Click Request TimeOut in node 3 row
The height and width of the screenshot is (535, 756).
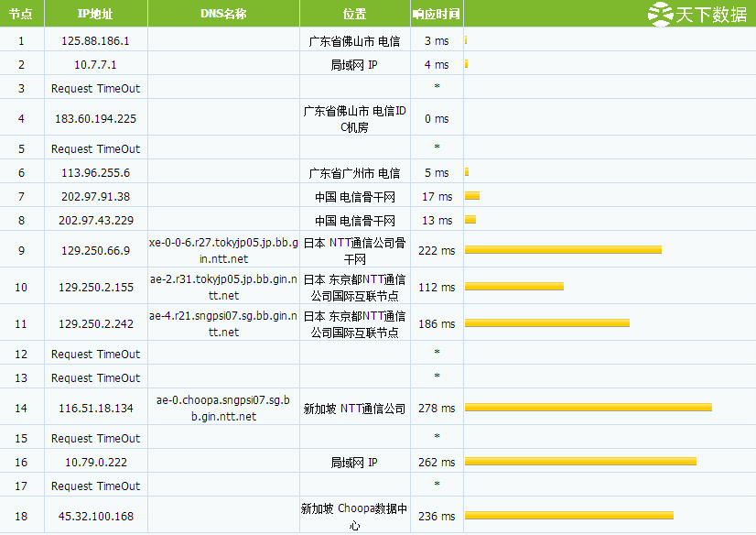pyautogui.click(x=95, y=89)
